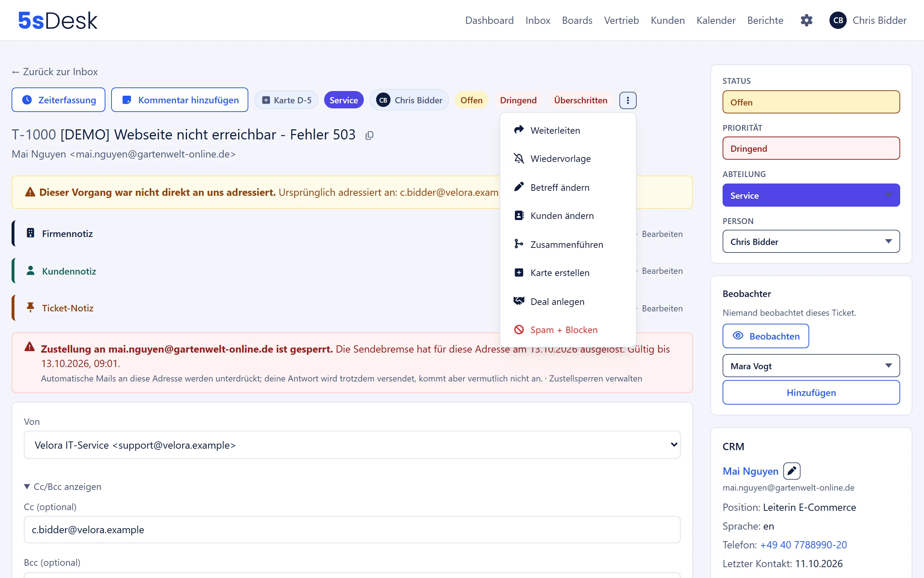924x578 pixels.
Task: Click the Spam + Blocken ban icon
Action: (519, 329)
